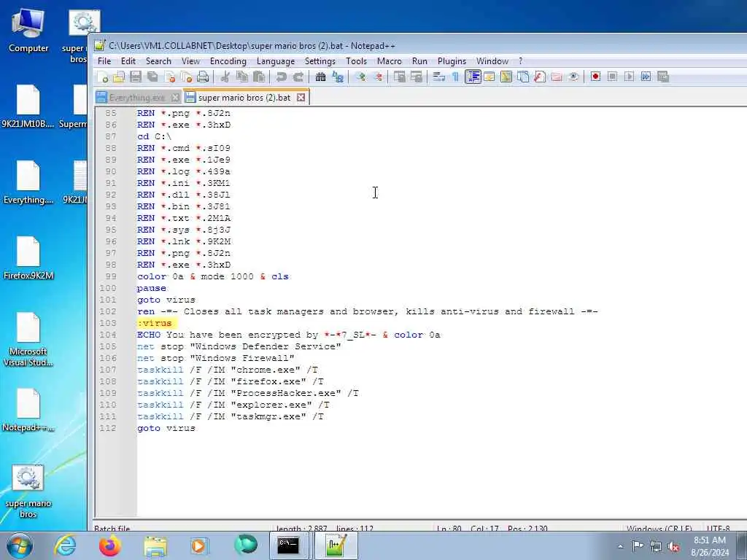
Task: Save the file with the Save toolbar icon
Action: coord(136,77)
